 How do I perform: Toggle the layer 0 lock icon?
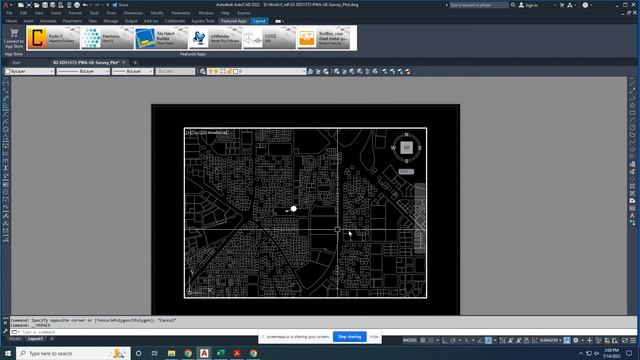229,71
